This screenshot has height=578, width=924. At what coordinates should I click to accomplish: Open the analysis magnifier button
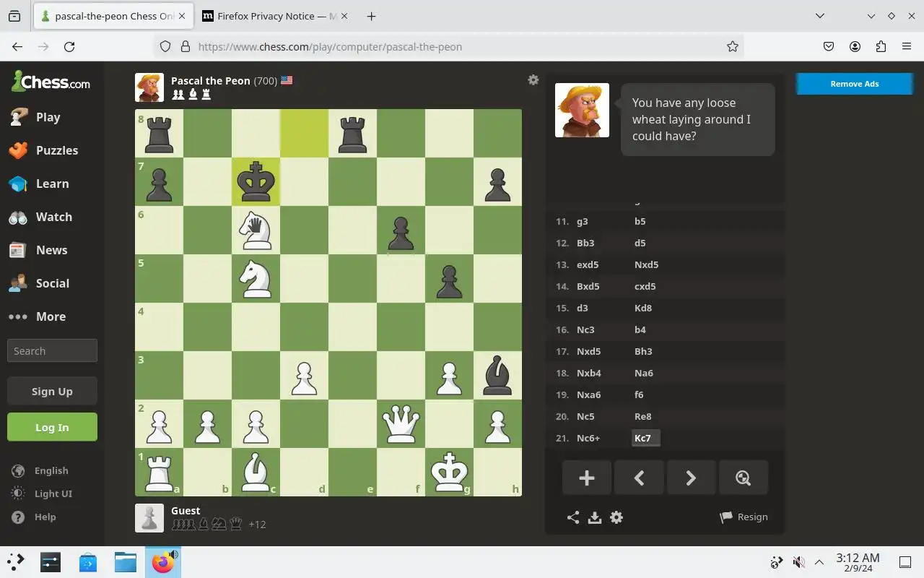[x=743, y=478]
